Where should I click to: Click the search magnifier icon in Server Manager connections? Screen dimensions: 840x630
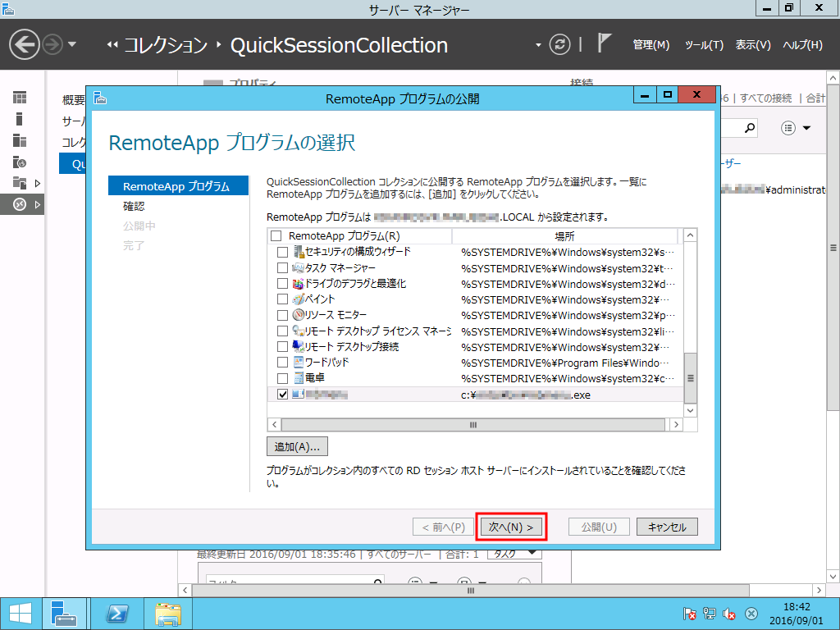[x=750, y=128]
